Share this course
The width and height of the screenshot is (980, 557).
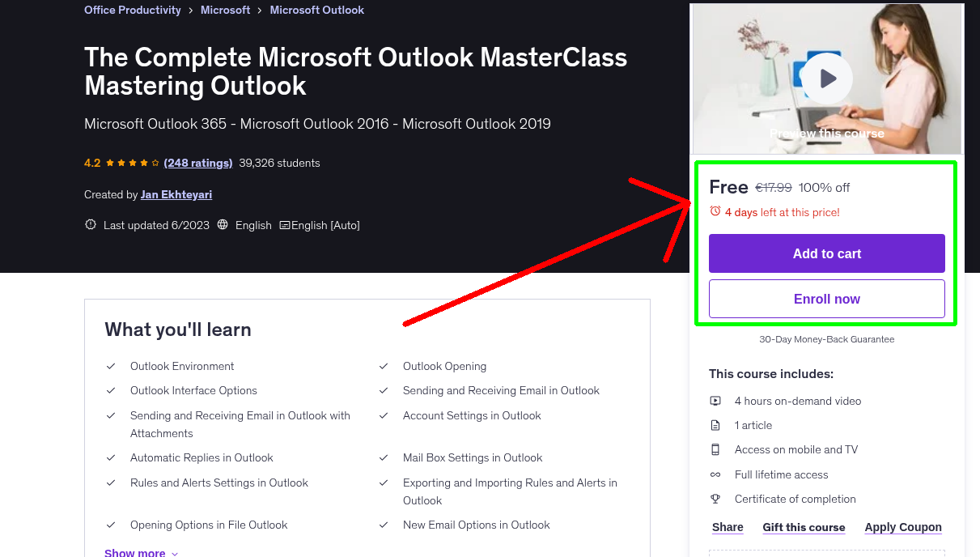[726, 527]
